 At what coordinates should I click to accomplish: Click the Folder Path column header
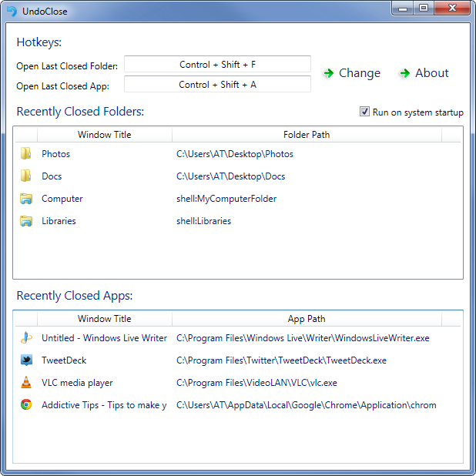306,135
